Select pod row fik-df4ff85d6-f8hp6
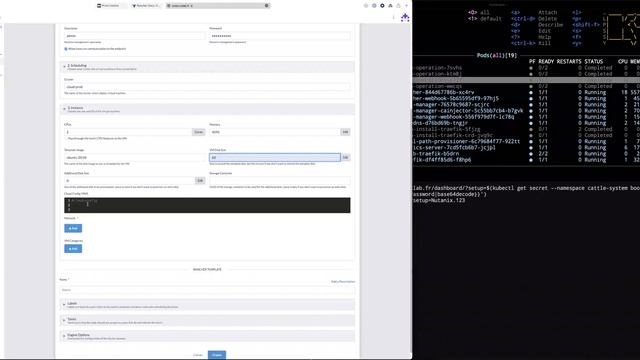This screenshot has width=640, height=360. pos(526,160)
